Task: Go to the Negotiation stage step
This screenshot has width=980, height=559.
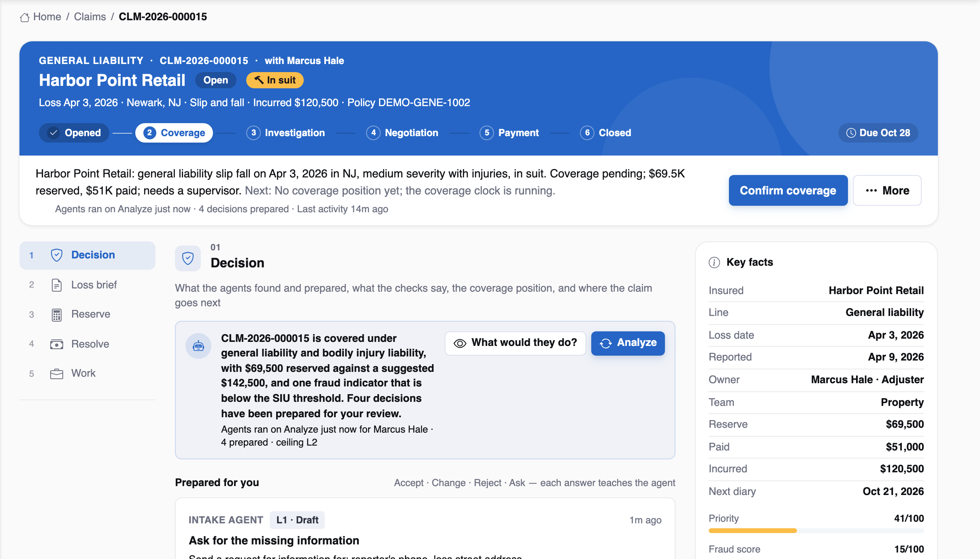Action: point(403,133)
